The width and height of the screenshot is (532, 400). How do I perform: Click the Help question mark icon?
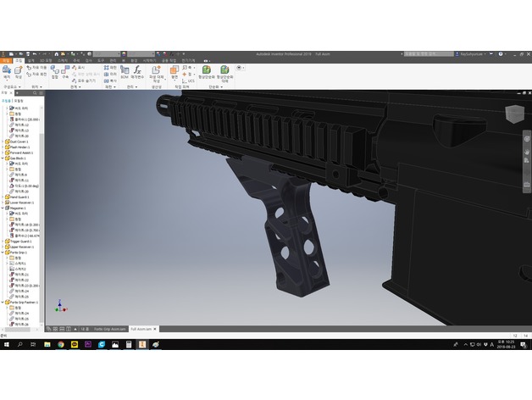coord(501,54)
